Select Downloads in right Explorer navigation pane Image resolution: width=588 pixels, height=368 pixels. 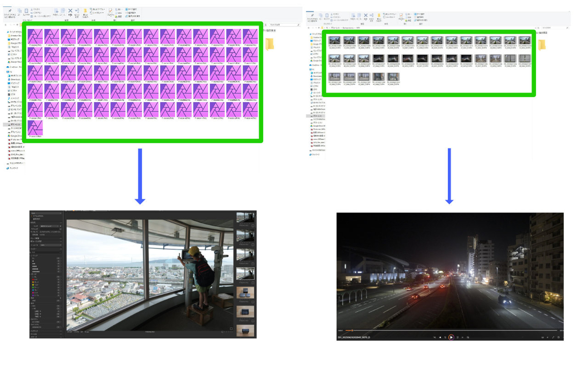click(x=316, y=76)
